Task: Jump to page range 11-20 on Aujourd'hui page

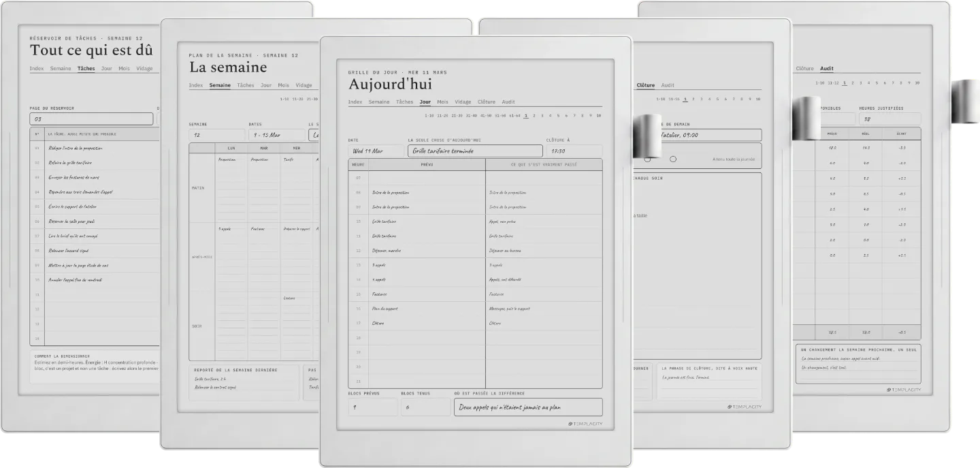Action: [442, 116]
